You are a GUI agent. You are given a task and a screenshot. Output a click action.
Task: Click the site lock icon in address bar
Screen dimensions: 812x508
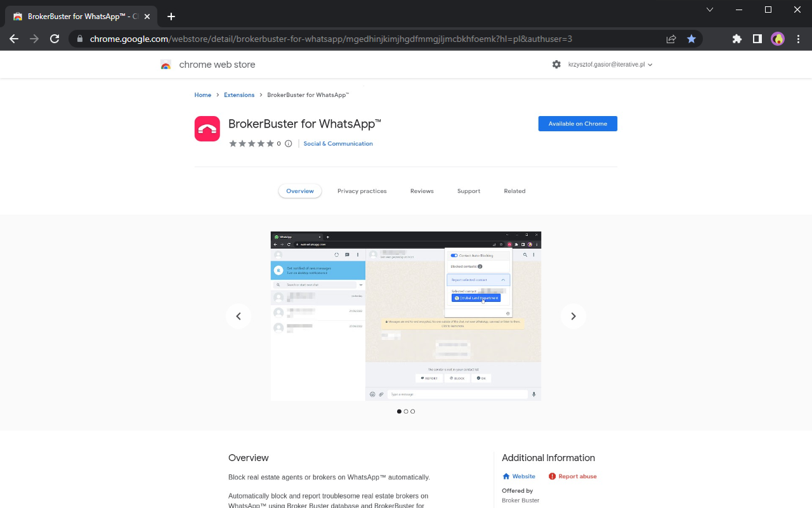coord(79,39)
